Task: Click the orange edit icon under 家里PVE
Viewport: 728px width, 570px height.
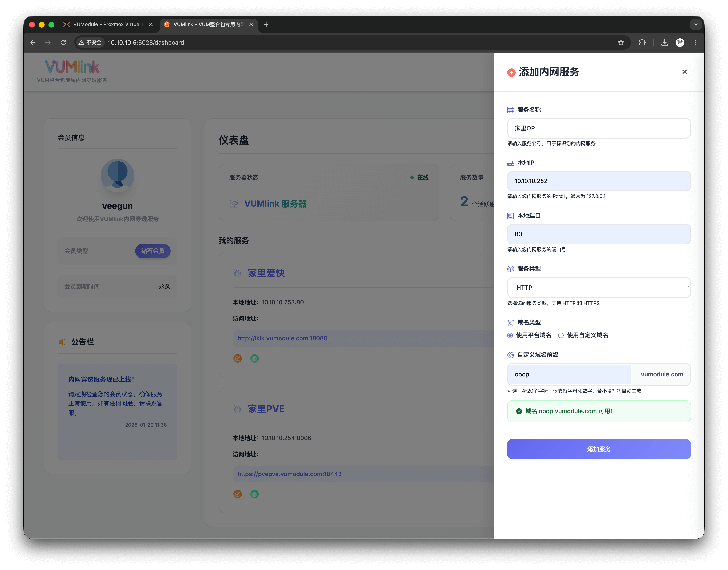Action: click(x=237, y=494)
